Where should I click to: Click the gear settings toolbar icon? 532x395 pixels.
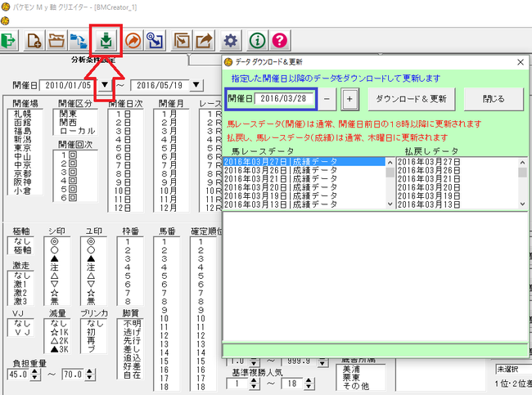(x=230, y=41)
